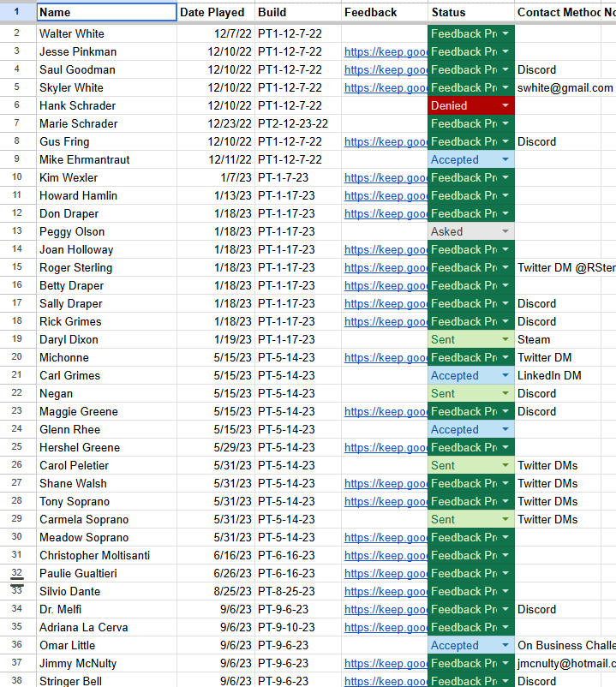The image size is (616, 687).
Task: Open the Sent status dropdown for Carol Peletier
Action: [505, 465]
